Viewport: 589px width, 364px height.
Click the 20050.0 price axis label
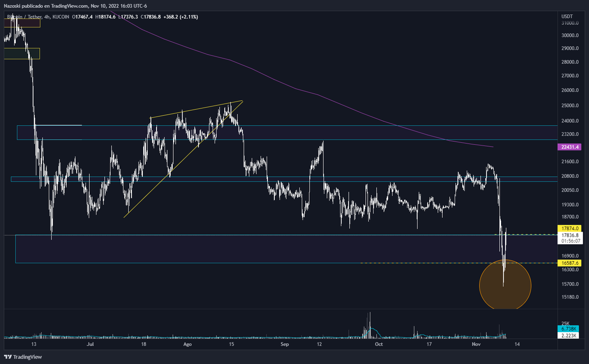click(569, 190)
